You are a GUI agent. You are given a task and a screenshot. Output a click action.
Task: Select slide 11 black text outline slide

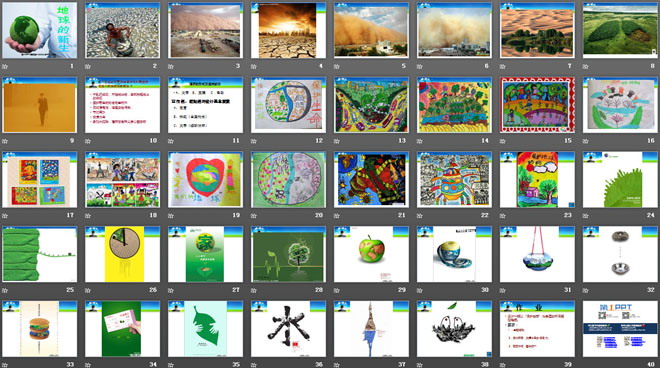pos(205,105)
